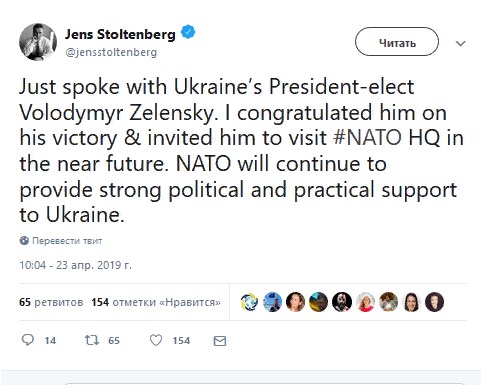
Task: Click Перевести твит to translate
Action: pyautogui.click(x=67, y=241)
